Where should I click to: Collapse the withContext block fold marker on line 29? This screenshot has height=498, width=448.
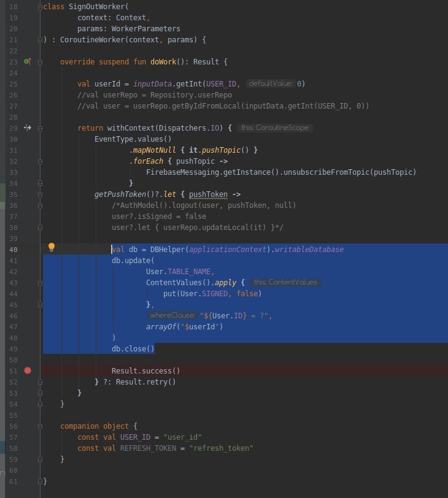40,129
